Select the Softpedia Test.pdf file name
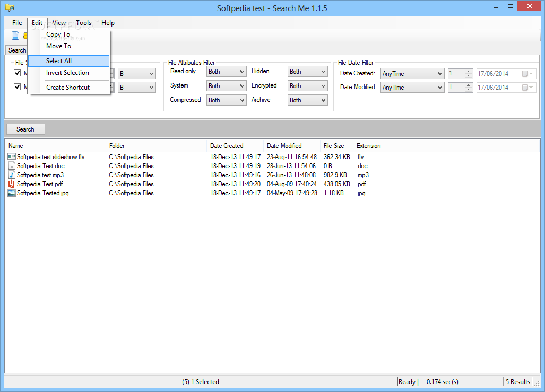 click(x=40, y=184)
